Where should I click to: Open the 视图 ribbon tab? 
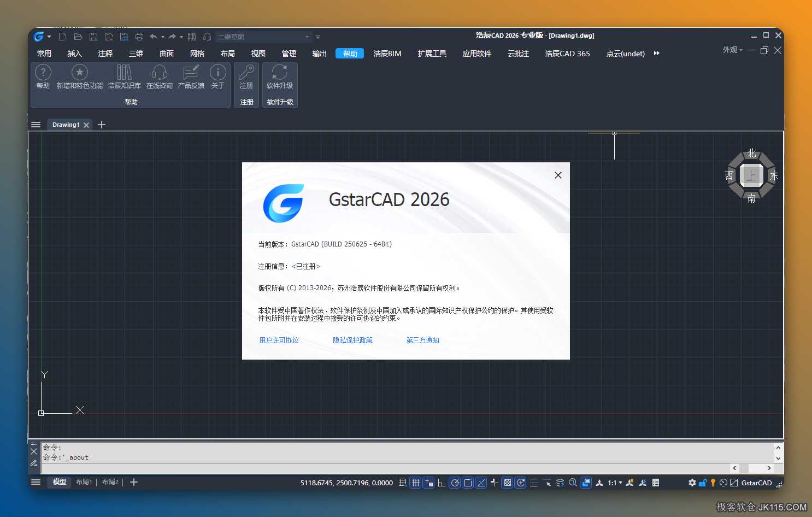[258, 54]
